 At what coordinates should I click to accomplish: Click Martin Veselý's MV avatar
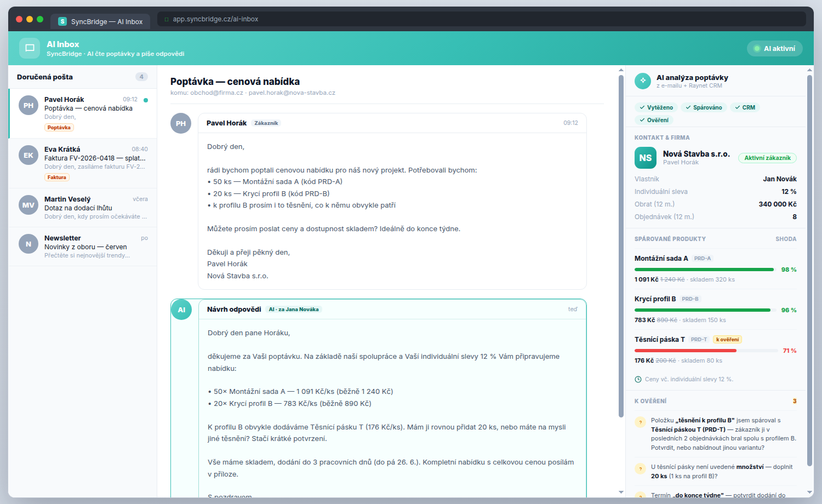point(28,205)
